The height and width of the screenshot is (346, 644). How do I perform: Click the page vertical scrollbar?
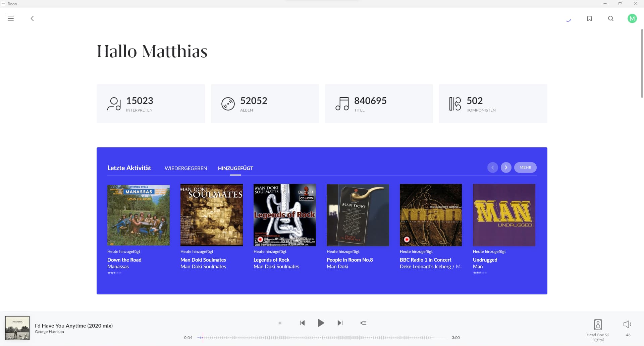(642, 64)
